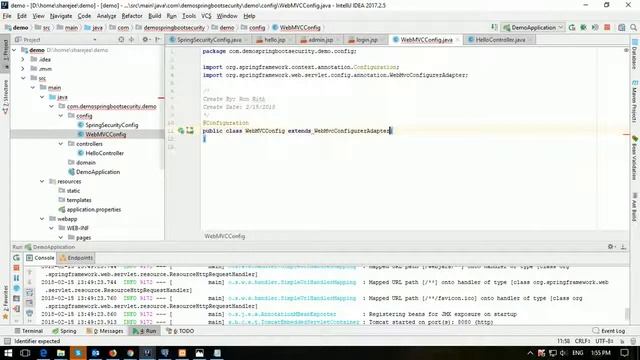
Task: Open Project panel gear settings
Action: coord(145,40)
